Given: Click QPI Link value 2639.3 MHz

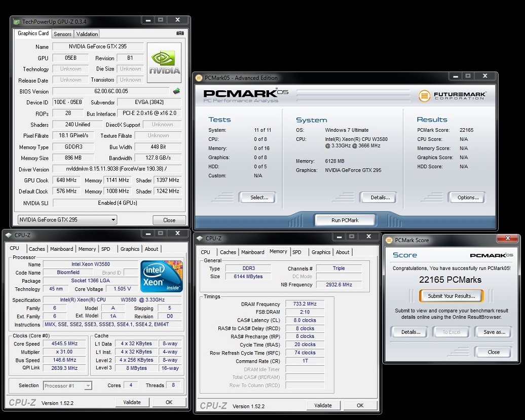Looking at the screenshot, I should [x=64, y=368].
